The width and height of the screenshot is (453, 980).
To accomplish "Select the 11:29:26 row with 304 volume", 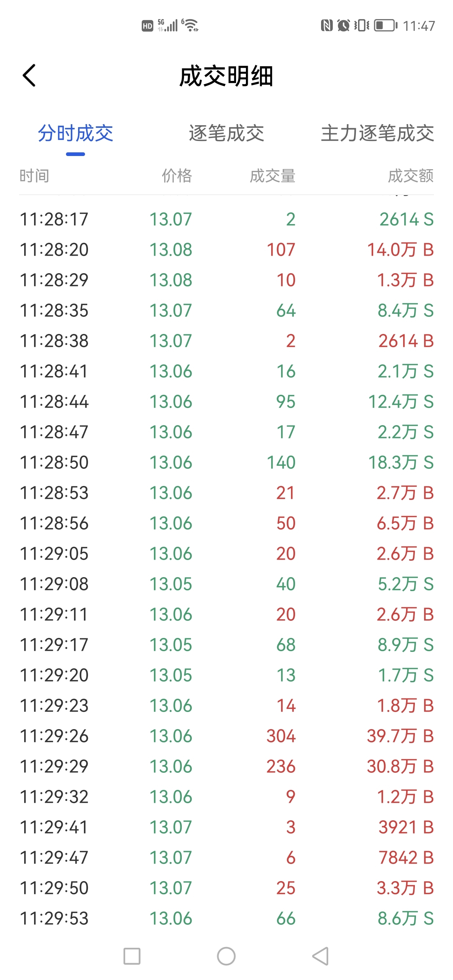I will (x=226, y=736).
